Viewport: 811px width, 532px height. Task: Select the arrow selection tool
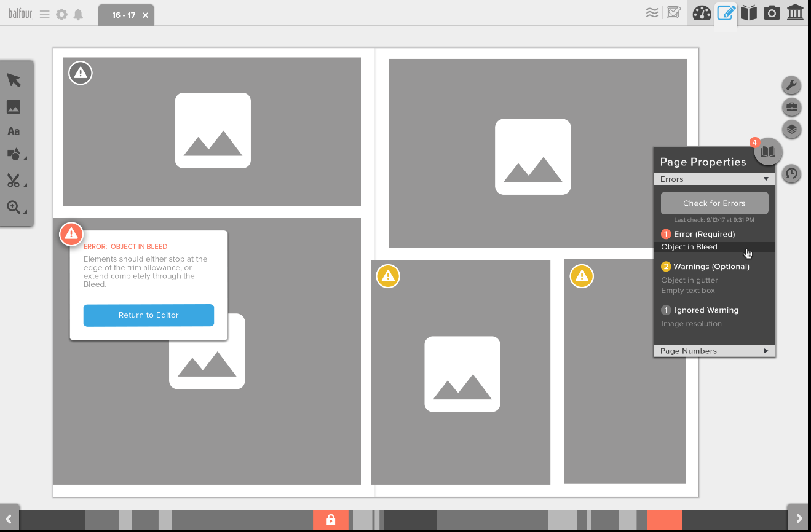(x=14, y=80)
